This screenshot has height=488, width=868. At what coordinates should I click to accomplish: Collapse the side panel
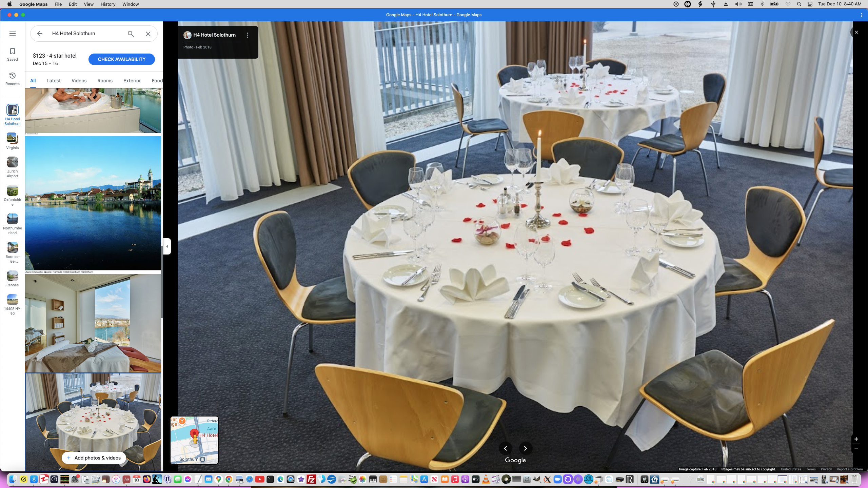pos(167,246)
